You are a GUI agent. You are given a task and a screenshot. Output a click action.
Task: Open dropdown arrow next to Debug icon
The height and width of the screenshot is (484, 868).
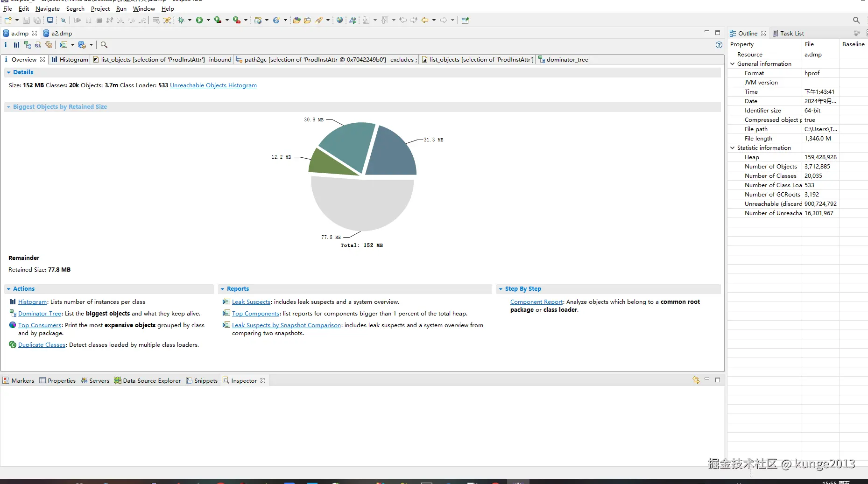190,20
